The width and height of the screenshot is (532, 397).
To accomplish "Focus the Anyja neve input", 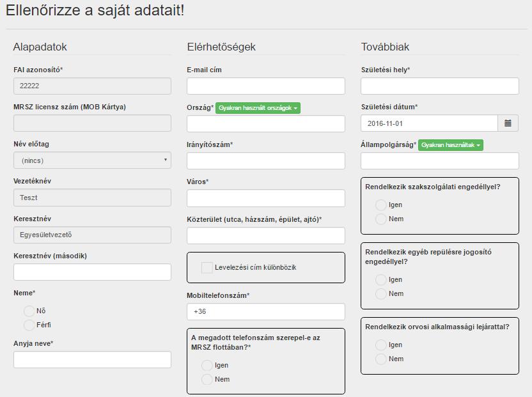I will coord(92,360).
